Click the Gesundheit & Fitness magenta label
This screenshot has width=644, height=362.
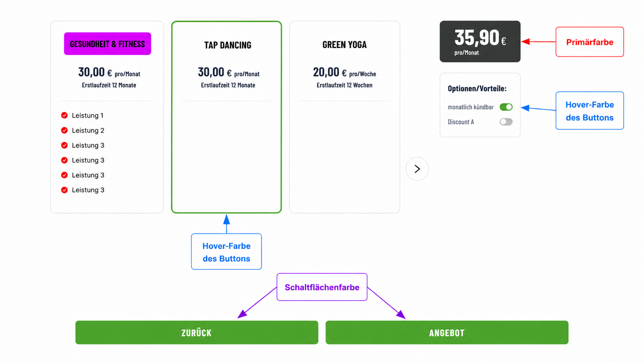107,44
